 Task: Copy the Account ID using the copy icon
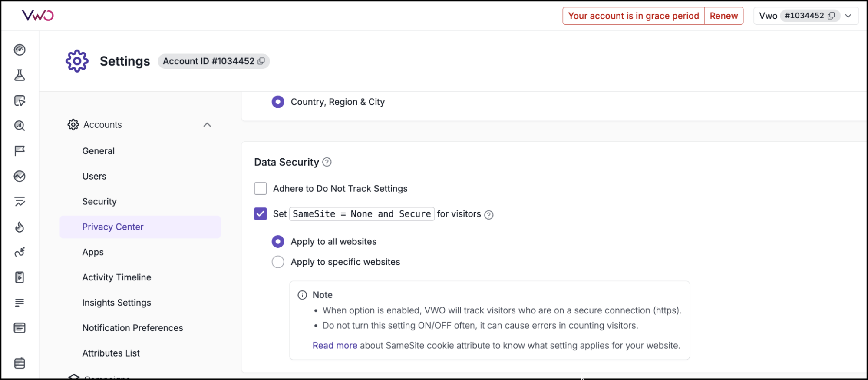[x=261, y=61]
